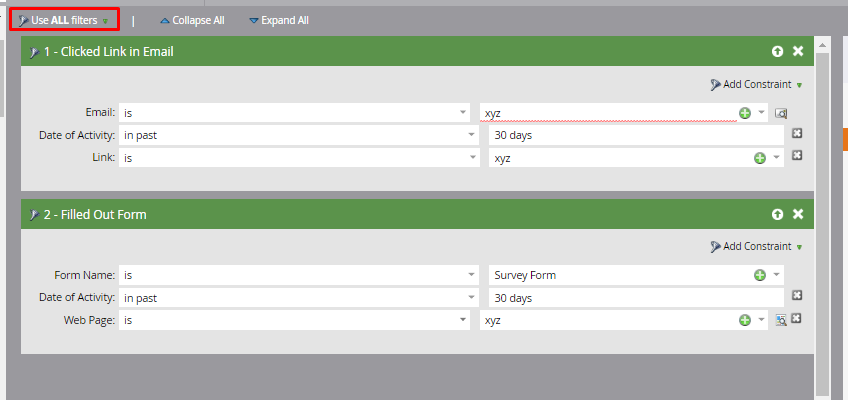The image size is (848, 400).
Task: Move the Filled Out Form filter up
Action: [777, 214]
